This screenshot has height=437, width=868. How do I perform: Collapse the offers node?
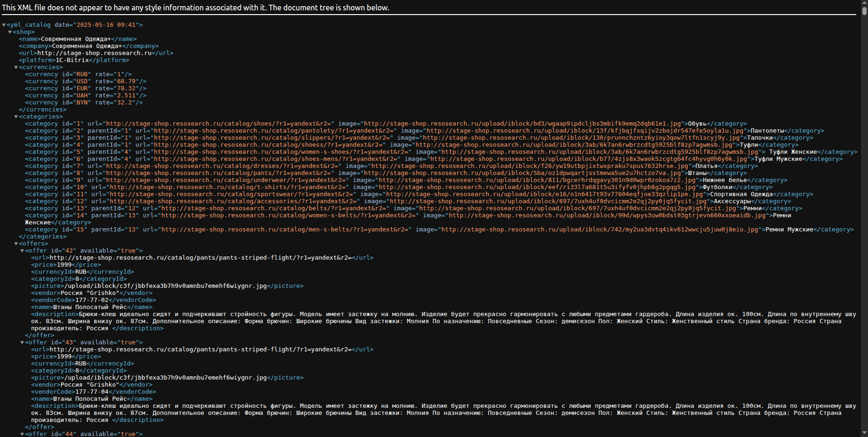coord(16,244)
